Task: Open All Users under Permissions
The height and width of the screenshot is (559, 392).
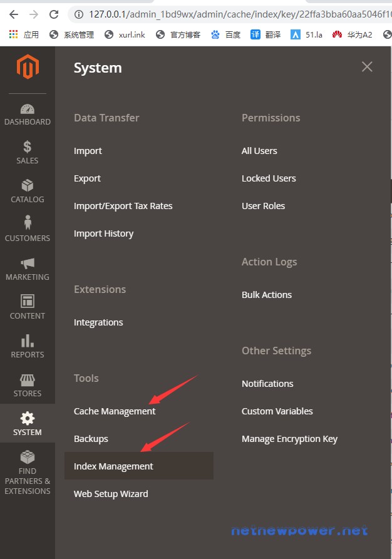Action: (x=259, y=151)
